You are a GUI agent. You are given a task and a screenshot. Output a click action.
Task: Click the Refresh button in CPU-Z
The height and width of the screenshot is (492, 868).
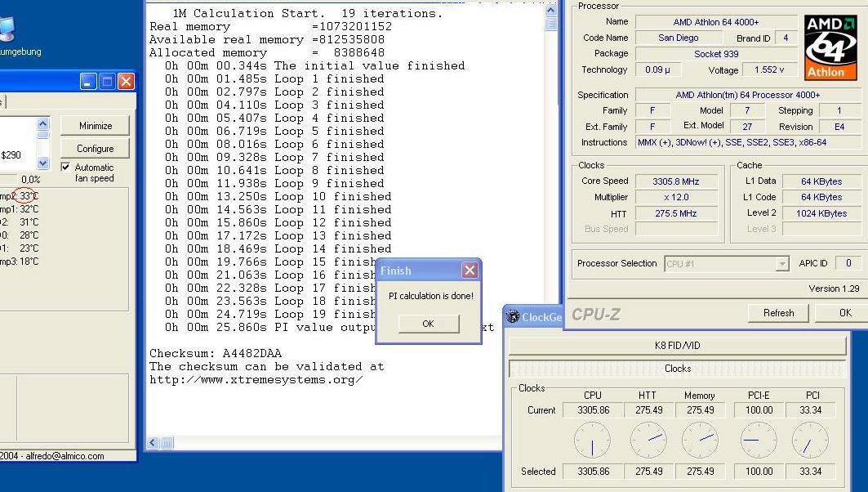click(778, 313)
